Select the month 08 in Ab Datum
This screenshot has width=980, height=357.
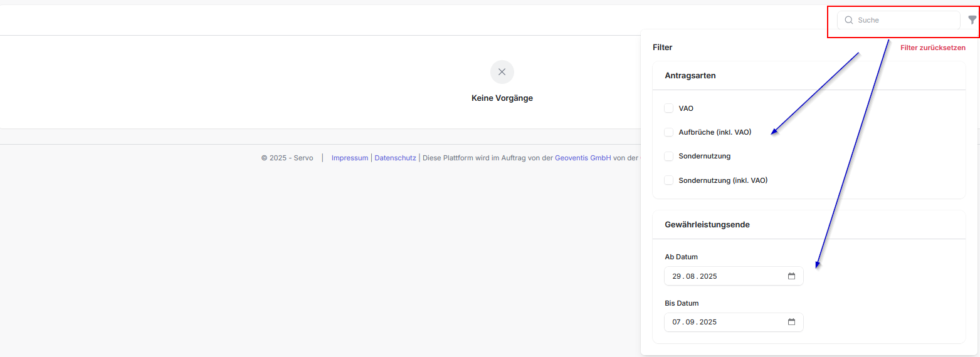(690, 276)
